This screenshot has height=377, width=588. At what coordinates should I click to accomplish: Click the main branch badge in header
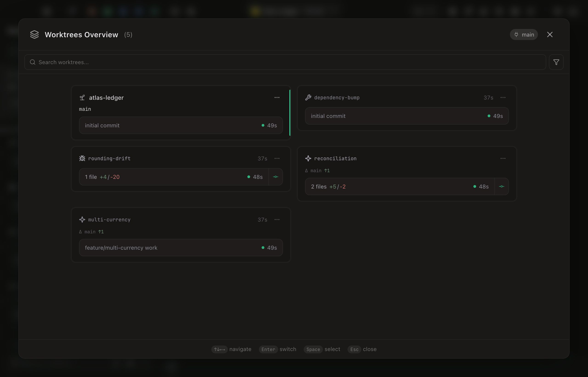(524, 34)
